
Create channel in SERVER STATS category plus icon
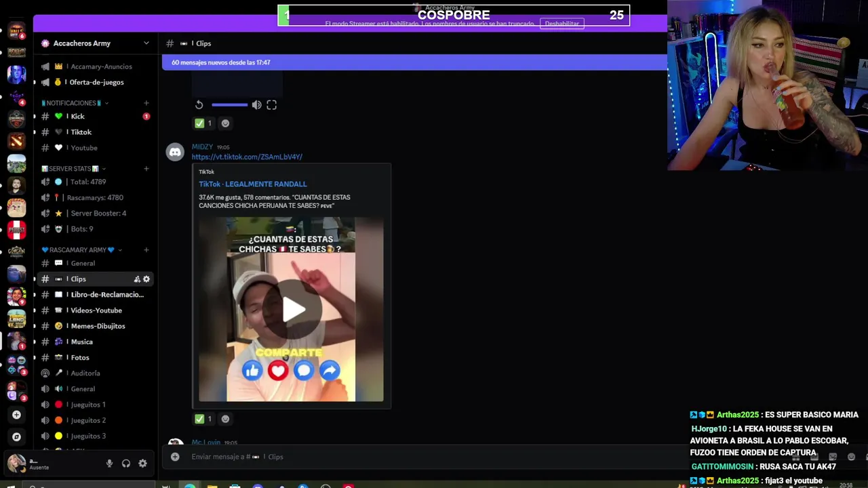point(146,169)
